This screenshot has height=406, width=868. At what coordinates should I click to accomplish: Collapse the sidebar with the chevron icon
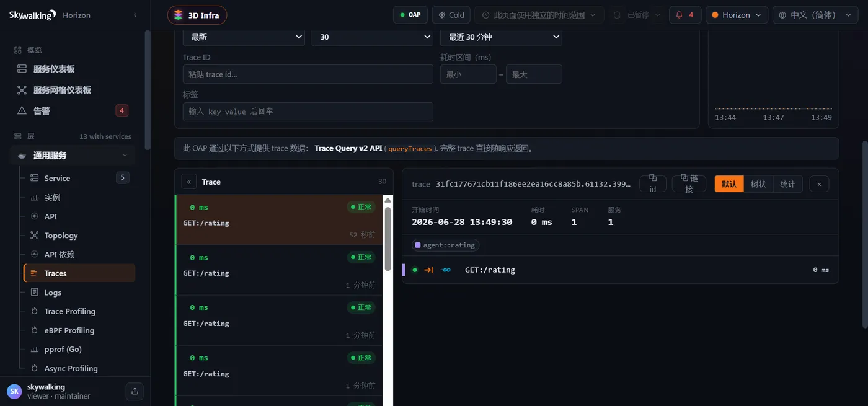click(x=135, y=15)
